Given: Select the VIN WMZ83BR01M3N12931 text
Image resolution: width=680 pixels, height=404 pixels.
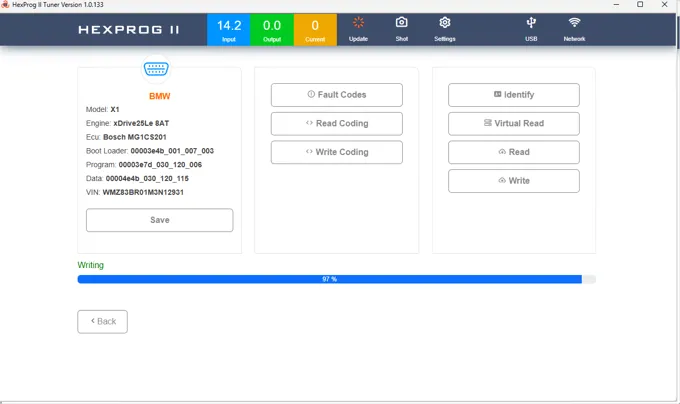Looking at the screenshot, I should point(143,192).
